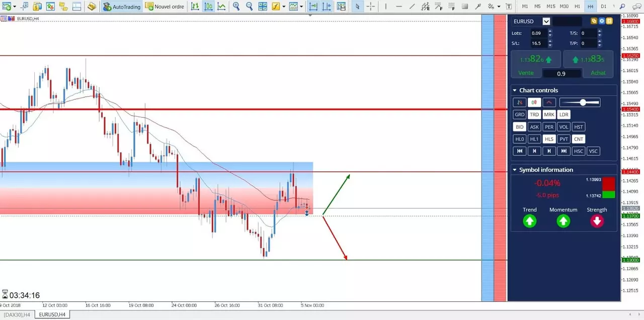Toggle the CNT chart control
Screen dimensions: 644x320
pyautogui.click(x=579, y=139)
